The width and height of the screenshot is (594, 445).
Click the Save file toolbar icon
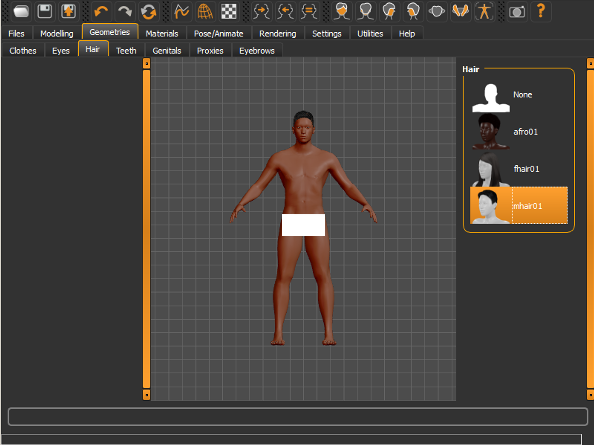[45, 11]
